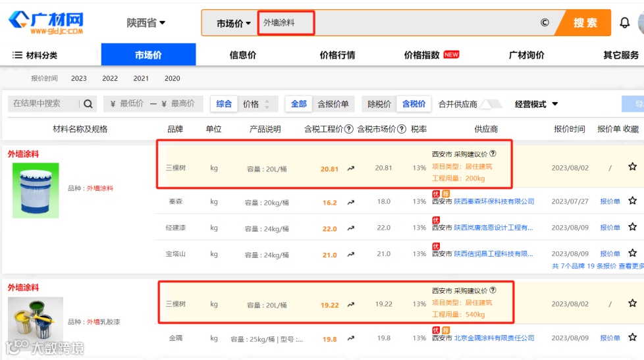
Task: Switch to 含税价 pricing
Action: pos(414,104)
